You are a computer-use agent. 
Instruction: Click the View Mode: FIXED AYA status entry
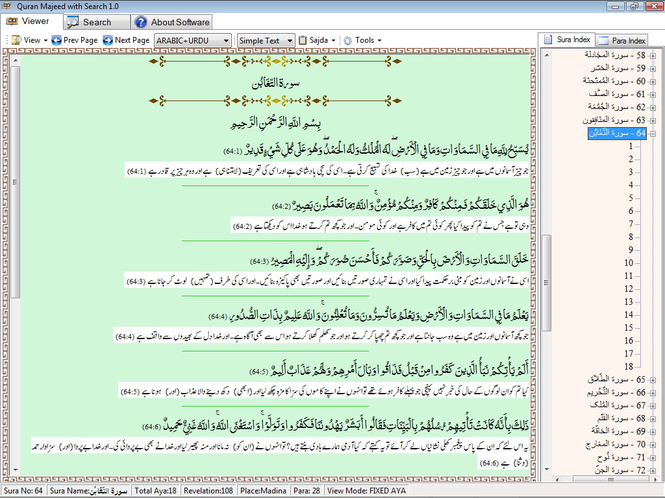point(366,491)
